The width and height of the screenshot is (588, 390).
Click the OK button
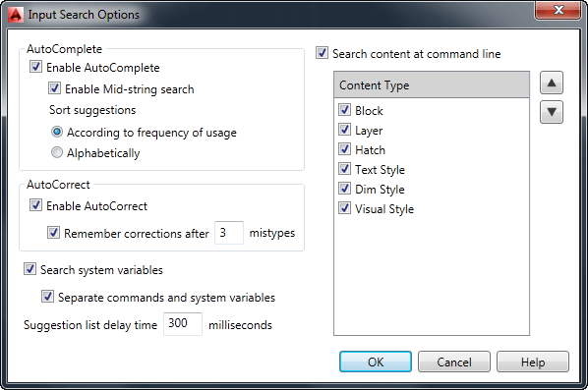[x=376, y=362]
